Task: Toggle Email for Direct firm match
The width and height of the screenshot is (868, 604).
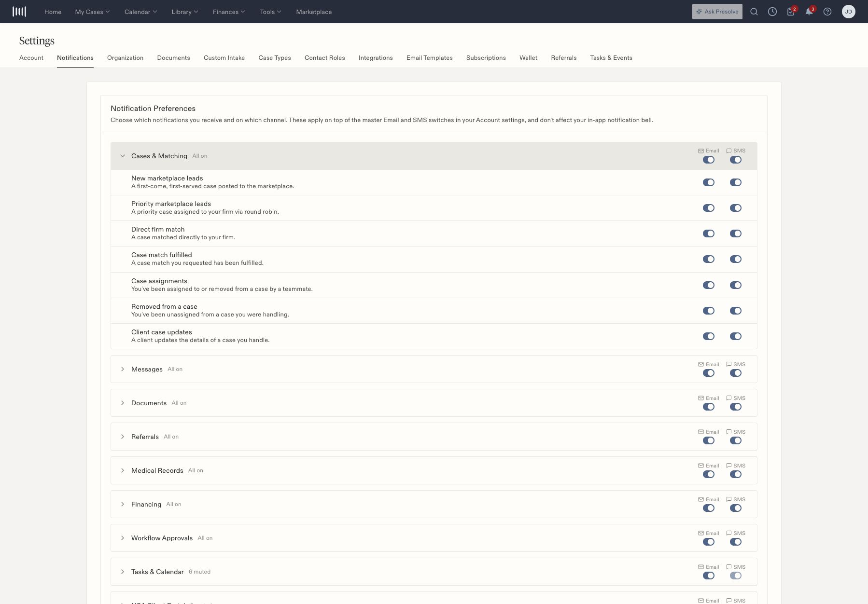Action: coord(709,233)
